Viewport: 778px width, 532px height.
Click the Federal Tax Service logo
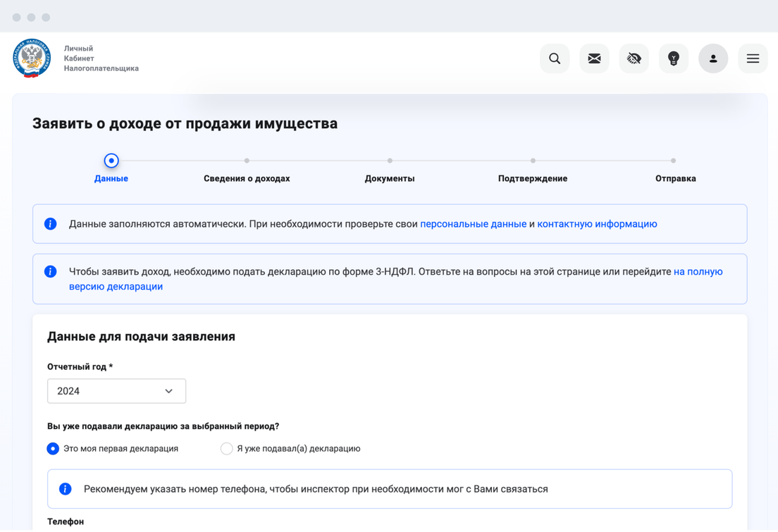tap(32, 58)
